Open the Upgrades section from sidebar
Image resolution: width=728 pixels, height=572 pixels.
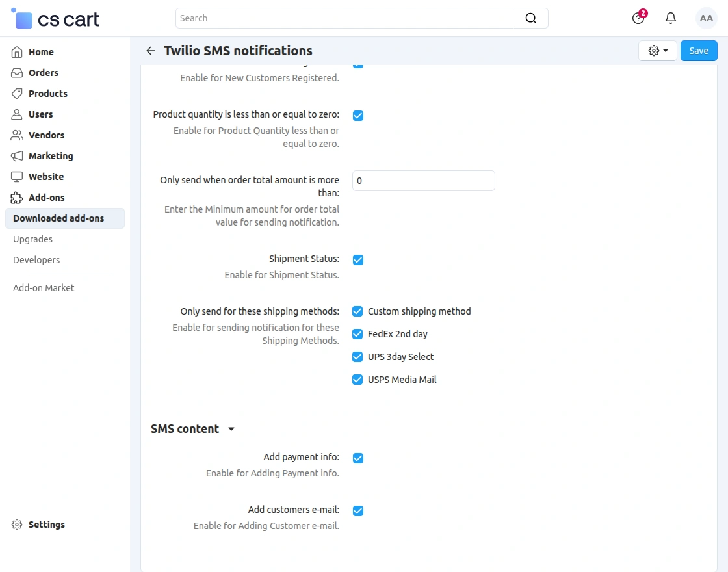(x=32, y=239)
